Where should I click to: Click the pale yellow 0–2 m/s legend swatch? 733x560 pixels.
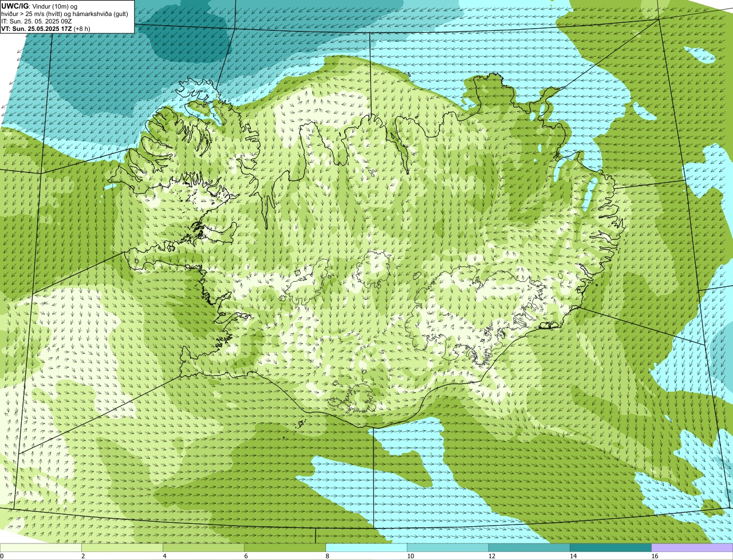pyautogui.click(x=41, y=547)
